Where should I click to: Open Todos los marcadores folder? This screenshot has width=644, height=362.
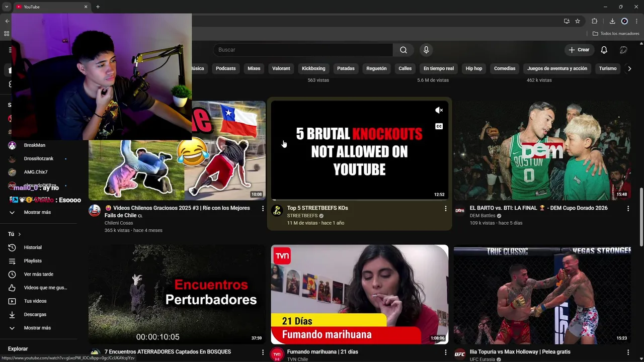pos(616,34)
